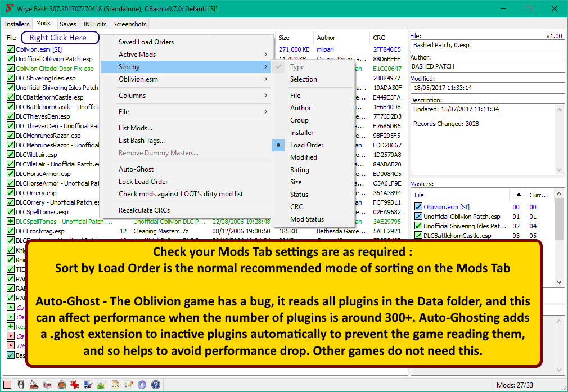Check mods against LOOT's dirty mod list

click(186, 194)
